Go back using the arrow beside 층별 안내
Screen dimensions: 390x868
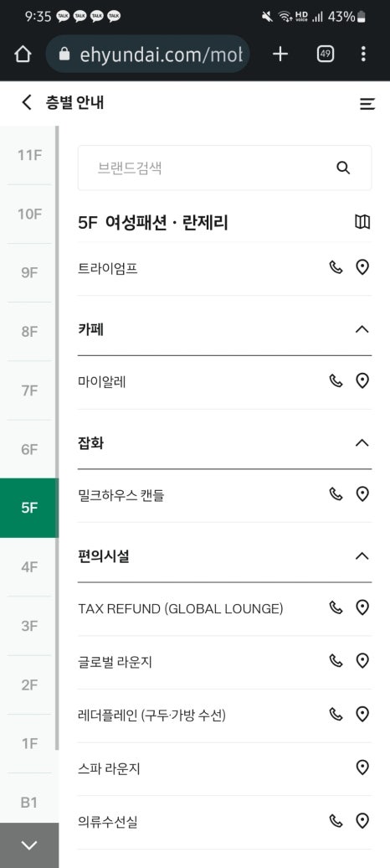pos(27,102)
